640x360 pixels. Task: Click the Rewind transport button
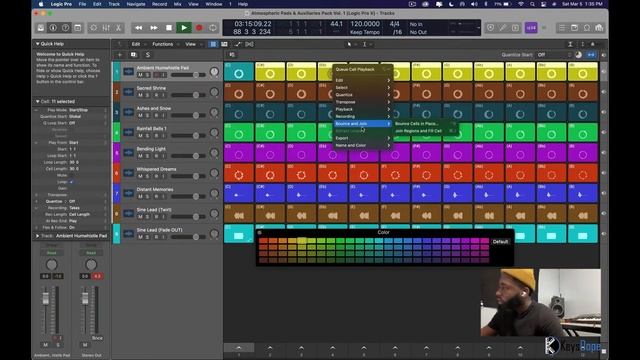tap(139, 28)
